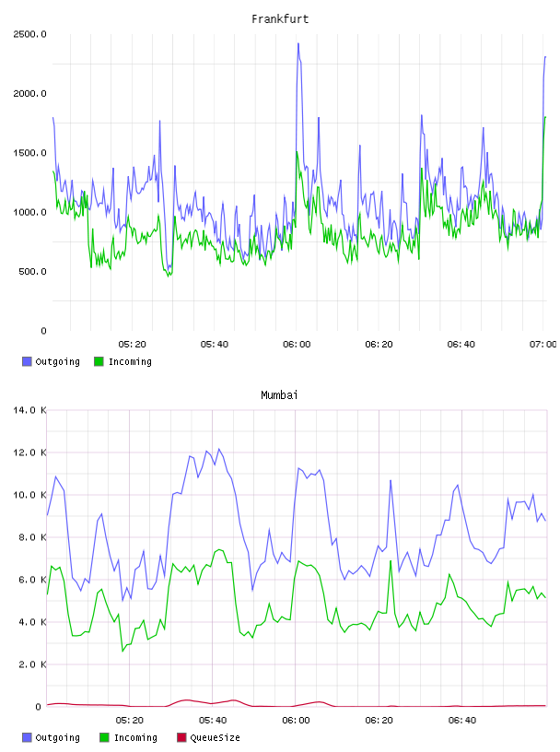Click the 14.0 K axis label in Mumbai chart

[29, 410]
